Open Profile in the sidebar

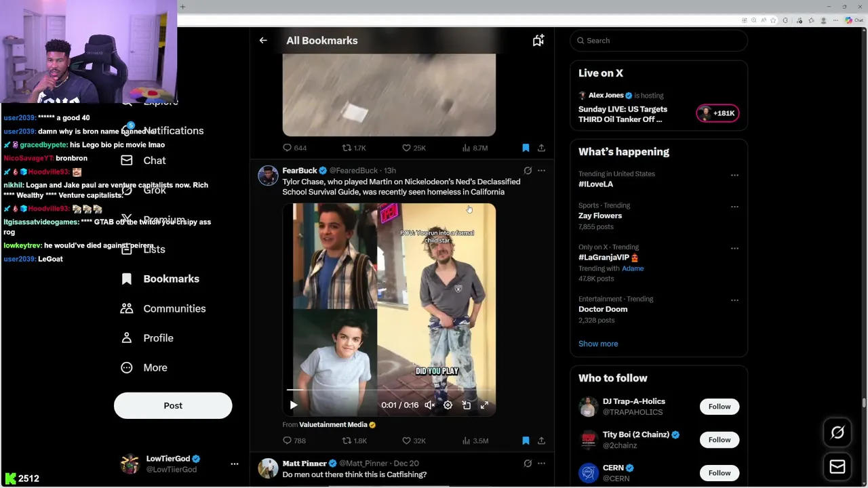(x=147, y=338)
